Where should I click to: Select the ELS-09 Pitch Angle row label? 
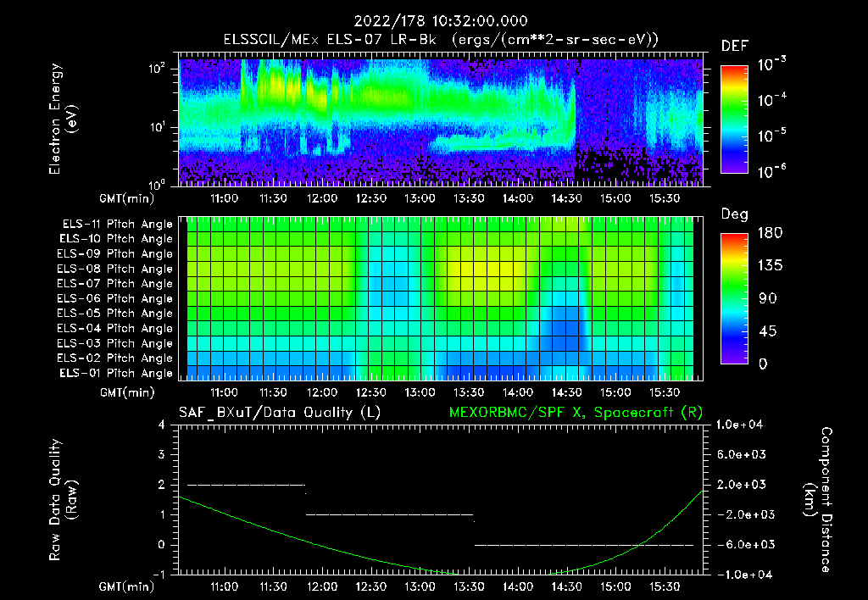click(115, 254)
